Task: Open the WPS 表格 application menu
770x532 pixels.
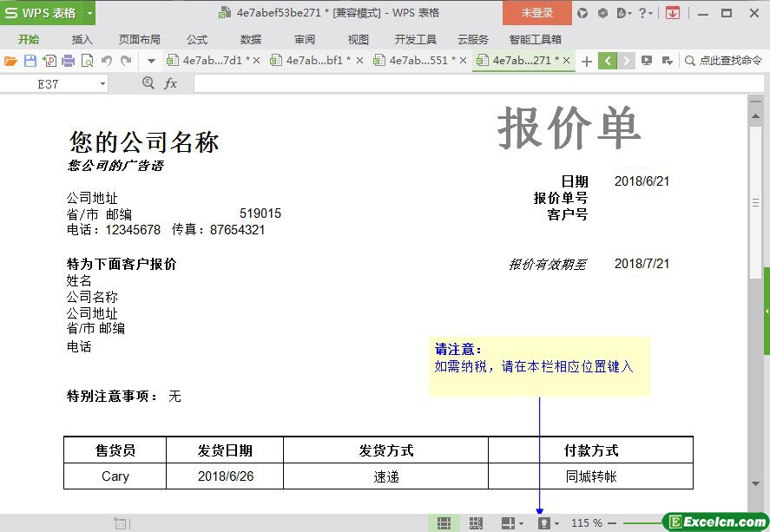Action: (x=48, y=13)
